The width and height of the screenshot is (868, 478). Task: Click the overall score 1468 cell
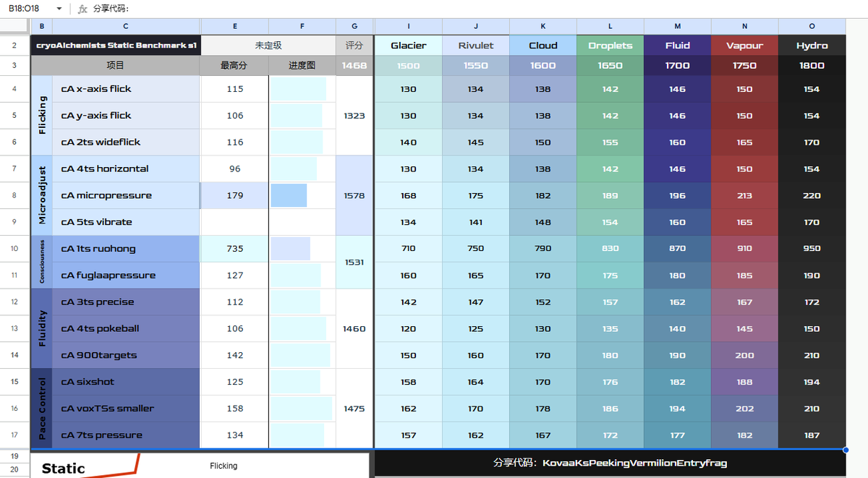354,65
